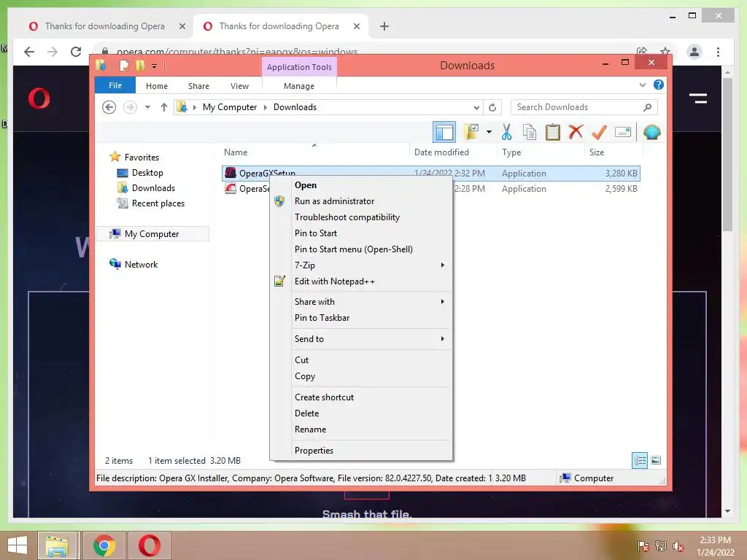
Task: Sort by the Size column header
Action: 614,152
